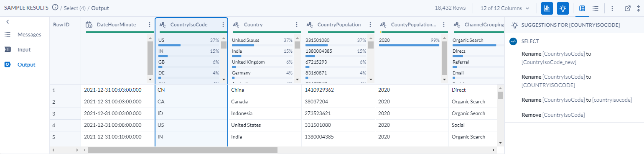Collapse the left sidebar chevron

pos(8,21)
